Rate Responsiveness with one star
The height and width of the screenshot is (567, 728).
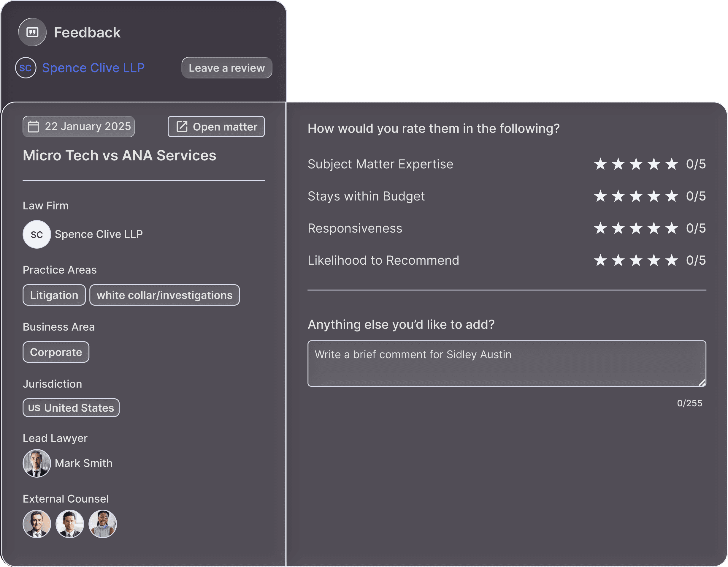(600, 228)
